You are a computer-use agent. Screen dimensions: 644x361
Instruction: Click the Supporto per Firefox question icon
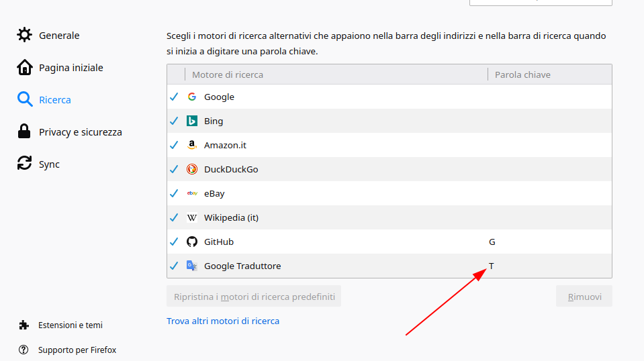(24, 350)
